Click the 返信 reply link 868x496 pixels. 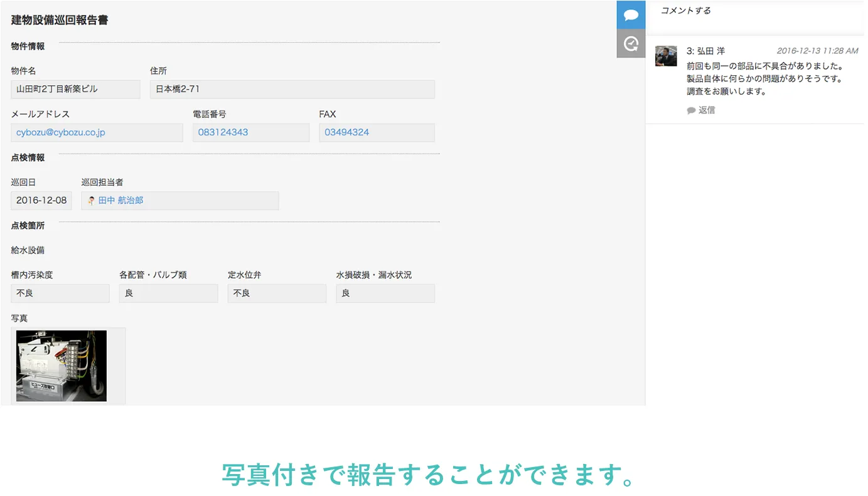tap(707, 110)
